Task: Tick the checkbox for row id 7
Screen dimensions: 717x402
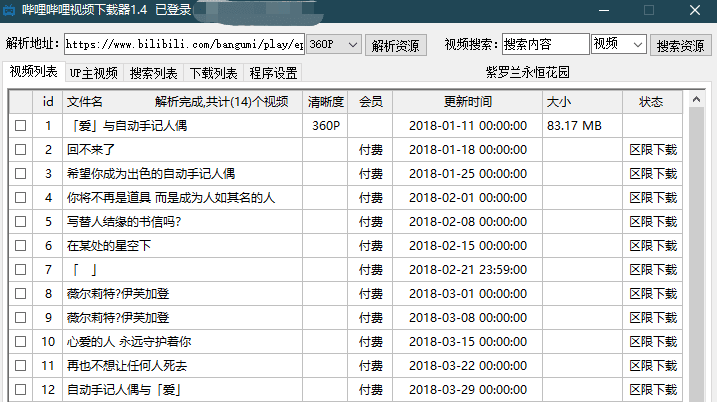Action: point(21,270)
